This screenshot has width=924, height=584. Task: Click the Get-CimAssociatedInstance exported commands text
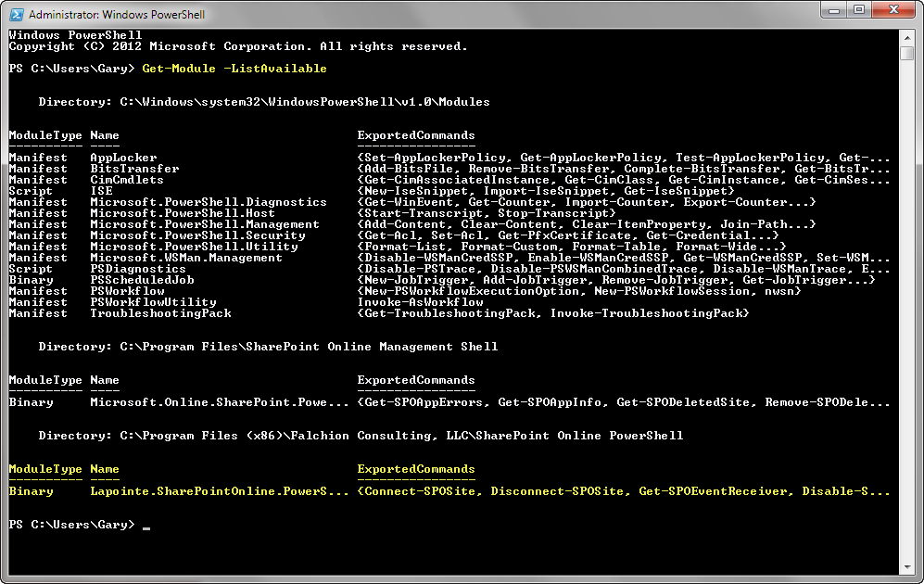click(624, 180)
